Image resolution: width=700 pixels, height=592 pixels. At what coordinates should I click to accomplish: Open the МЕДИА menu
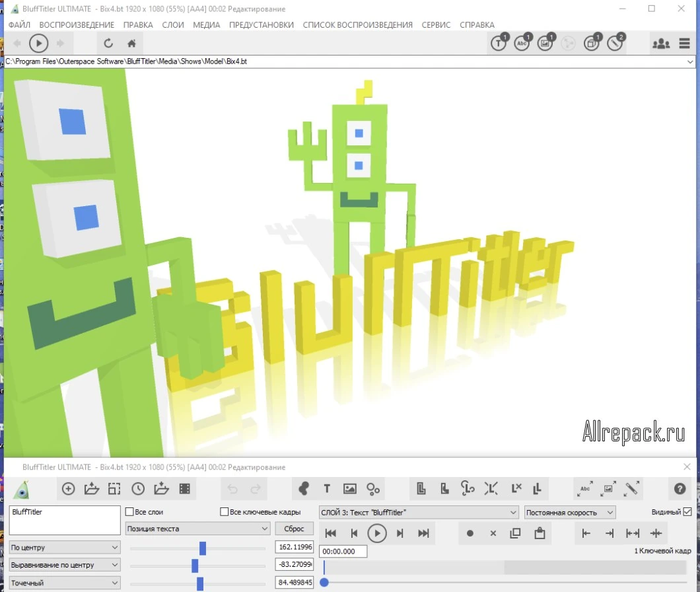[x=206, y=24]
